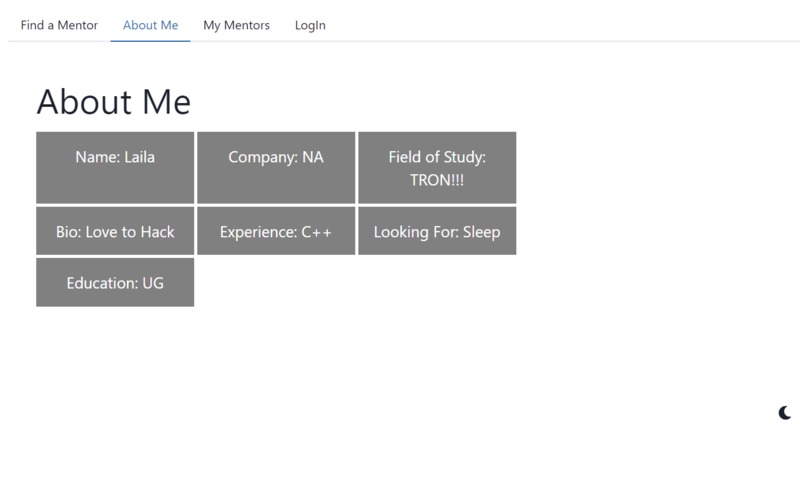Click the 'Experience: C++' card
806x504 pixels.
276,231
